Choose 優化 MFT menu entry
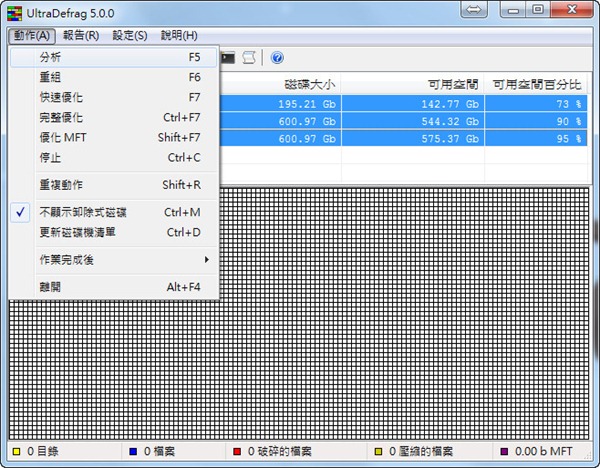600x468 pixels. (x=114, y=137)
